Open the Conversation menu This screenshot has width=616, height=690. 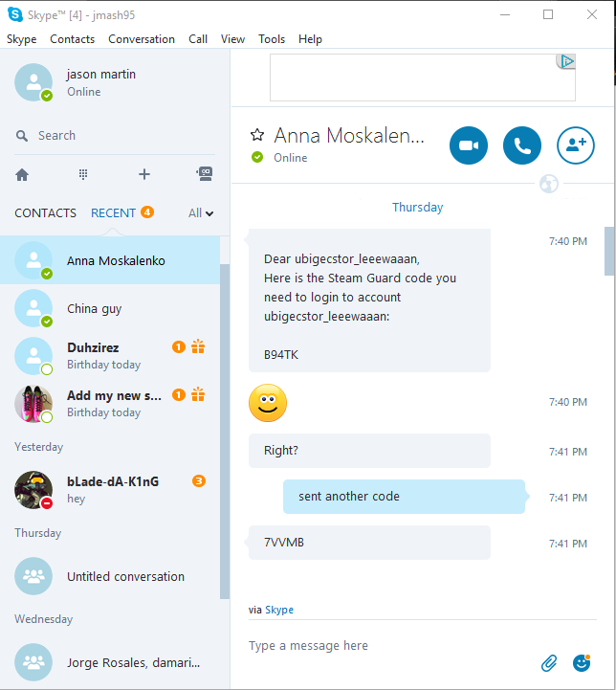142,39
